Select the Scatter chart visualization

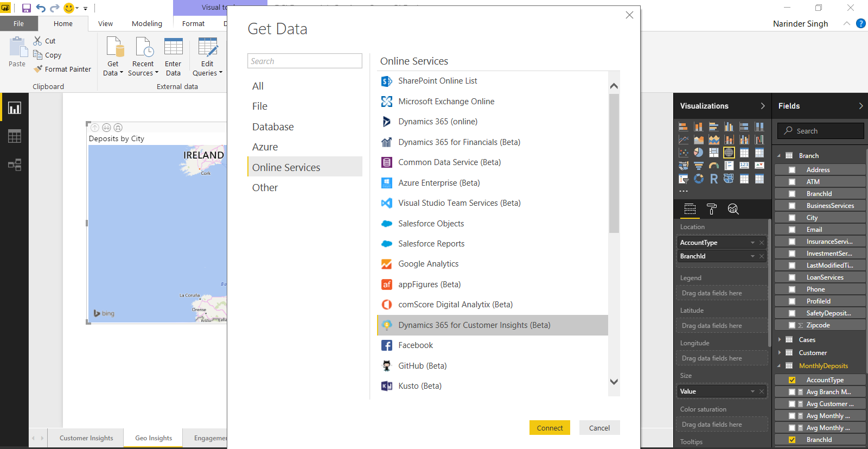684,153
